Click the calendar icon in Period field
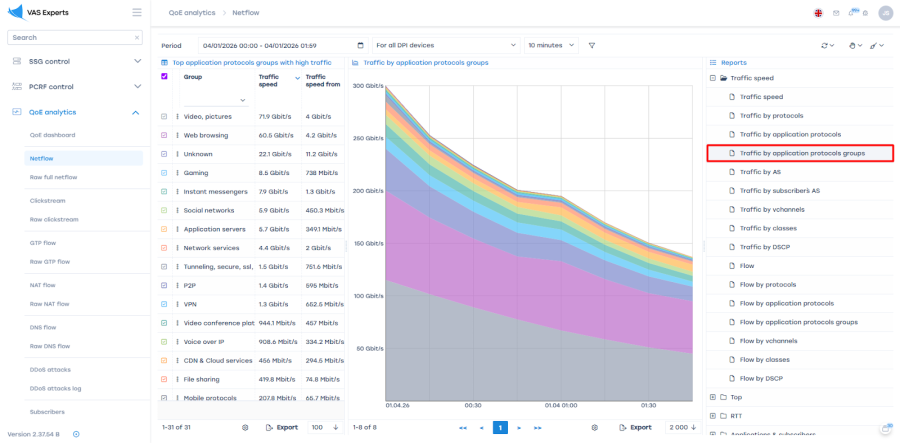The width and height of the screenshot is (900, 443). coord(360,45)
